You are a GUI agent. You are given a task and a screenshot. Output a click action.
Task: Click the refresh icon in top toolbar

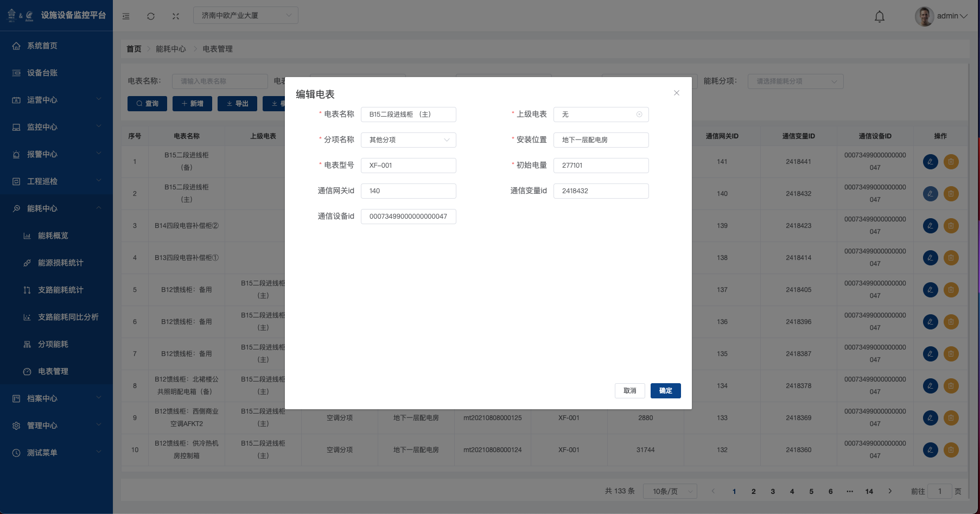pos(151,16)
